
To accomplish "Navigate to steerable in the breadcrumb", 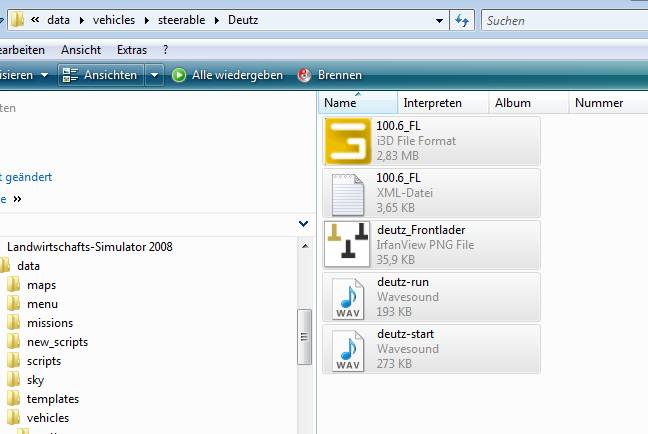I will 181,20.
